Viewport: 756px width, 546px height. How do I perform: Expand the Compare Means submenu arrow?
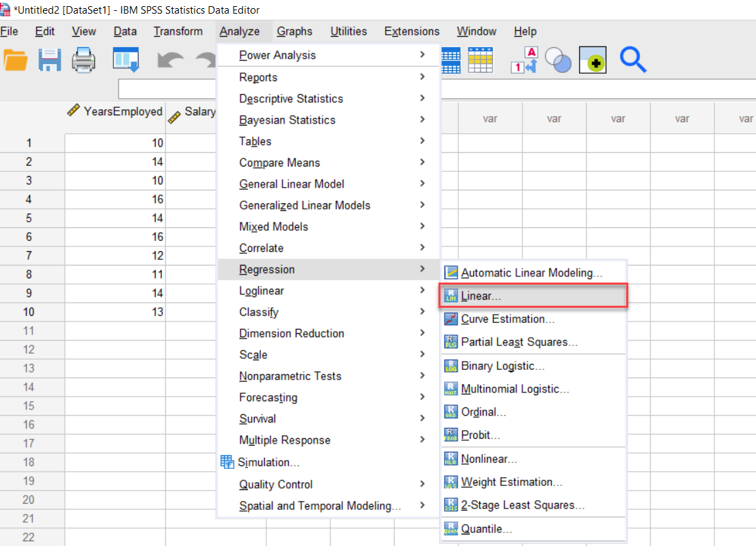coord(422,162)
